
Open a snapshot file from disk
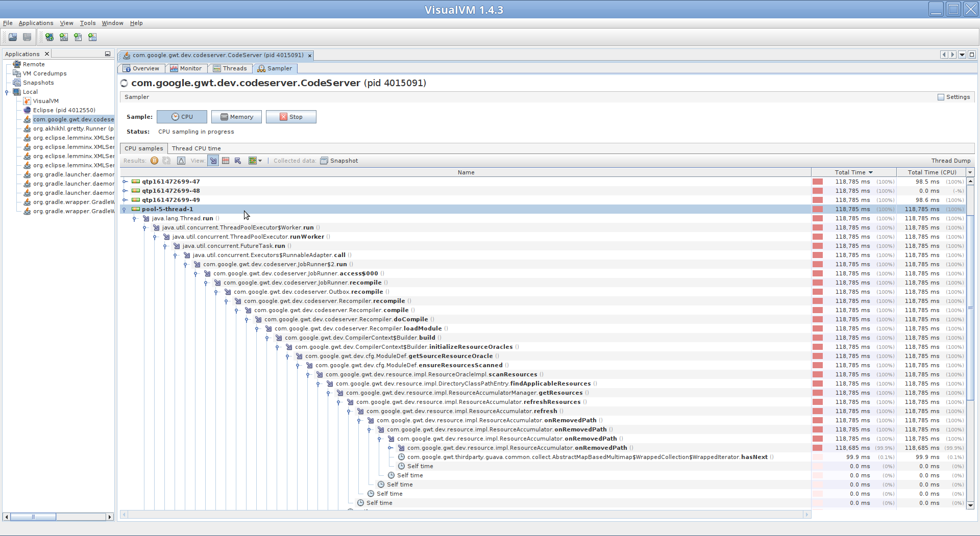[12, 37]
